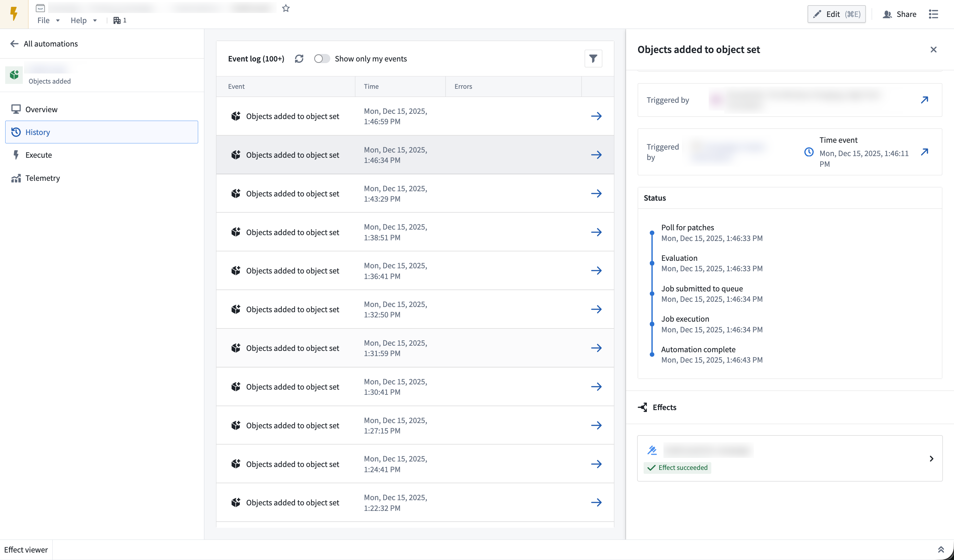Open event arrow for 1:24:41 PM row
Image resolution: width=954 pixels, height=560 pixels.
(x=596, y=464)
